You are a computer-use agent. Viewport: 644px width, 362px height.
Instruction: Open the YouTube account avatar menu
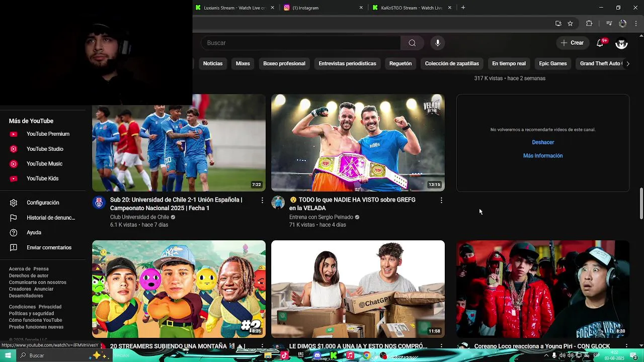621,43
